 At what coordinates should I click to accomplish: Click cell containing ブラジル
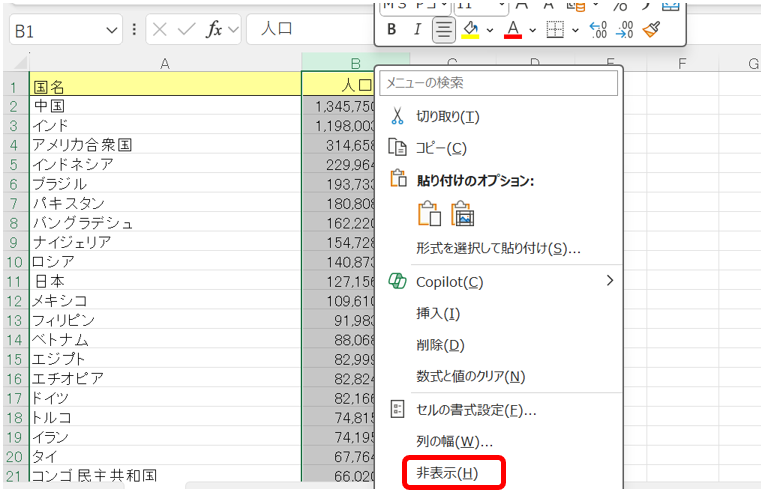(165, 183)
